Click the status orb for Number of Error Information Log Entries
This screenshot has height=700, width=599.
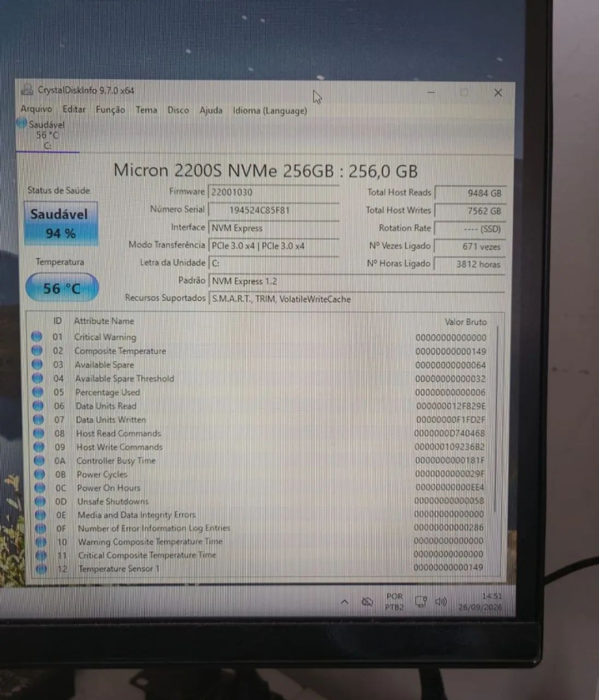pyautogui.click(x=40, y=528)
